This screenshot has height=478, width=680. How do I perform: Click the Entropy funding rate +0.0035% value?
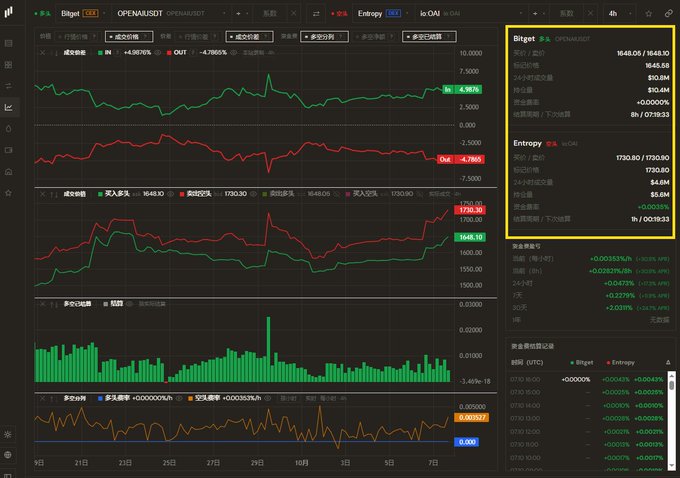coord(653,207)
